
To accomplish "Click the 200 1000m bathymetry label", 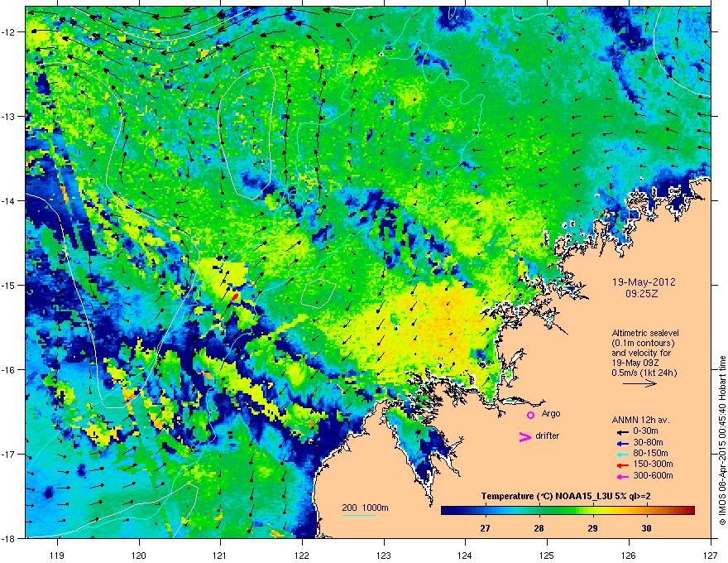I will (x=366, y=508).
